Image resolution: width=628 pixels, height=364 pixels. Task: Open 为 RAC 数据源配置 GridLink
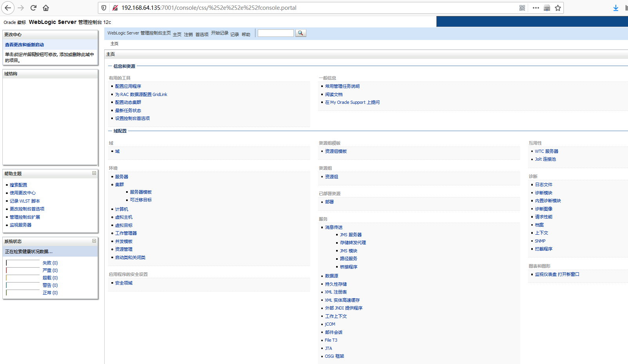141,94
